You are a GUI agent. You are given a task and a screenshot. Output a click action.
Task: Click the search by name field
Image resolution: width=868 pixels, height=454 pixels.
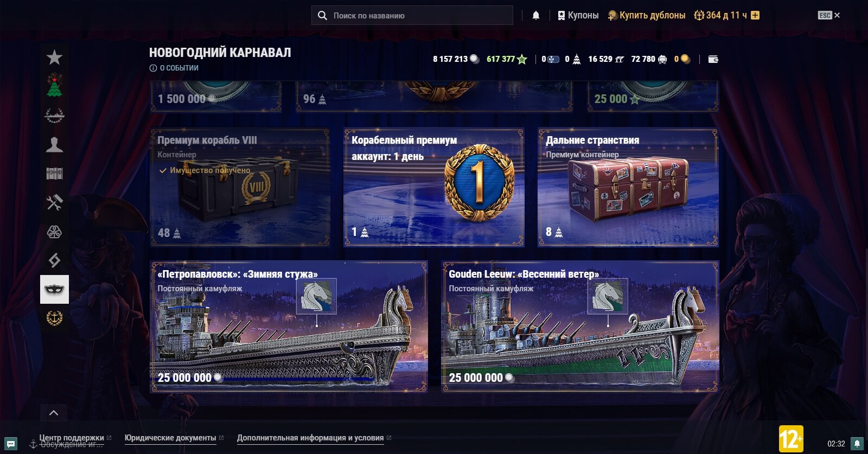[412, 15]
